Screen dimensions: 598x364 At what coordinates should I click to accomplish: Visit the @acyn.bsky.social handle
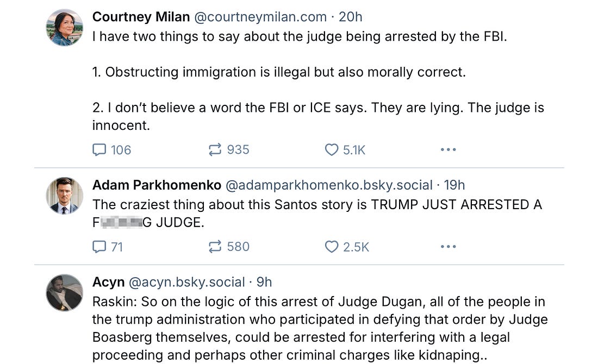point(186,283)
